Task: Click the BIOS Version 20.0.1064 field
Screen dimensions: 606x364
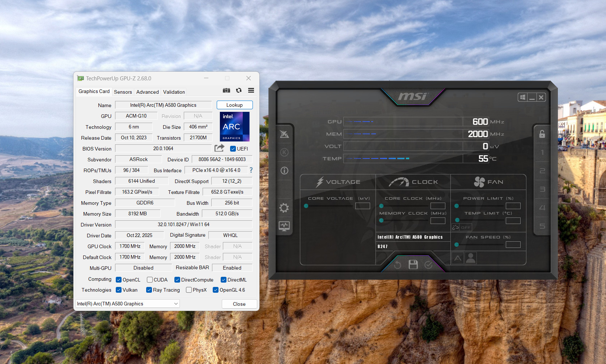Action: [163, 148]
